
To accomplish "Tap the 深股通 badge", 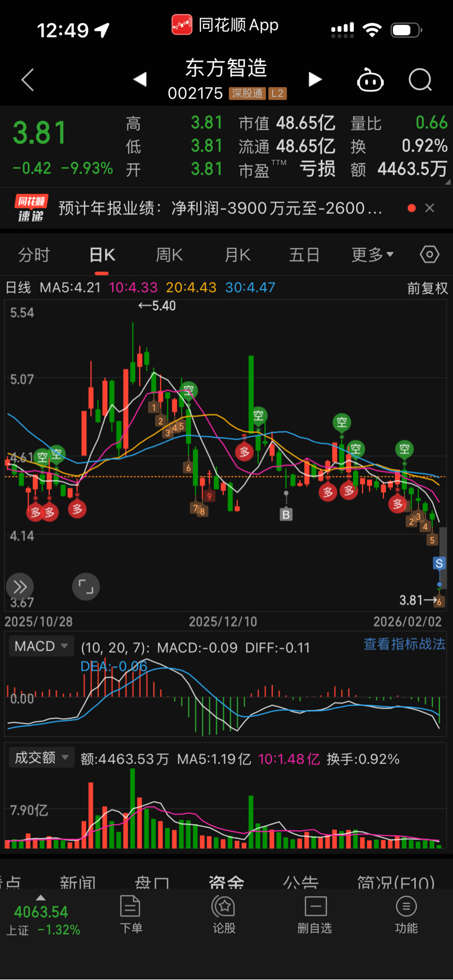I will 247,94.
